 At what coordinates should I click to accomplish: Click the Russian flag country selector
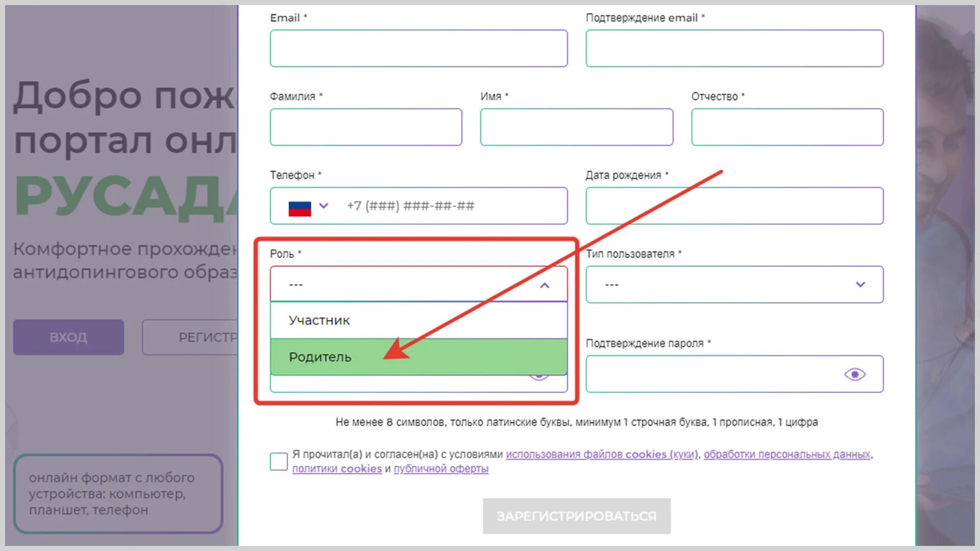click(300, 207)
